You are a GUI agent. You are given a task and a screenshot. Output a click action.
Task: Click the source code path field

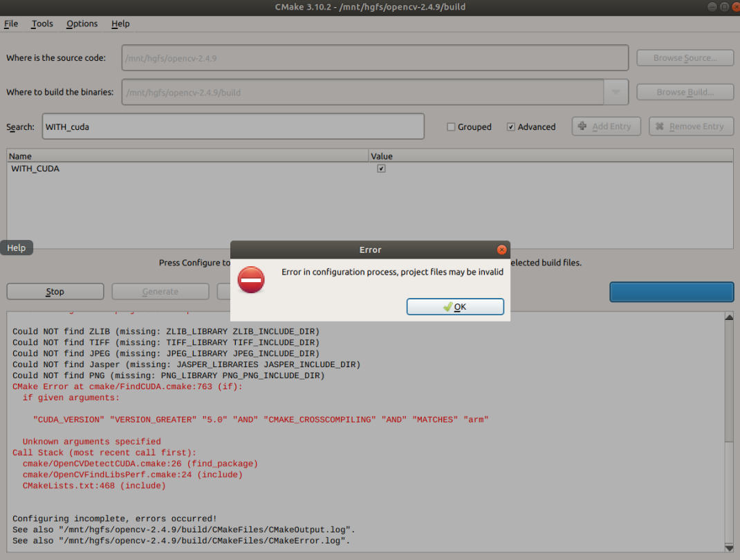pyautogui.click(x=375, y=58)
